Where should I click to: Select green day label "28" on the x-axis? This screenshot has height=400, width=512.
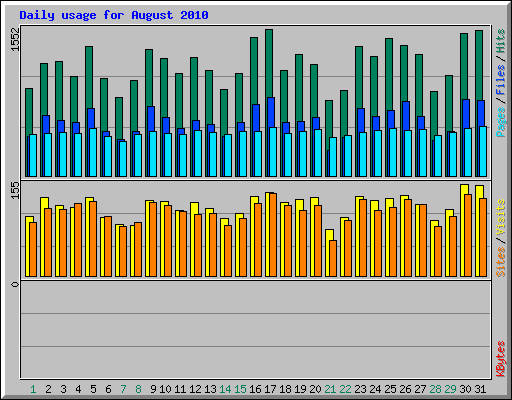click(435, 389)
